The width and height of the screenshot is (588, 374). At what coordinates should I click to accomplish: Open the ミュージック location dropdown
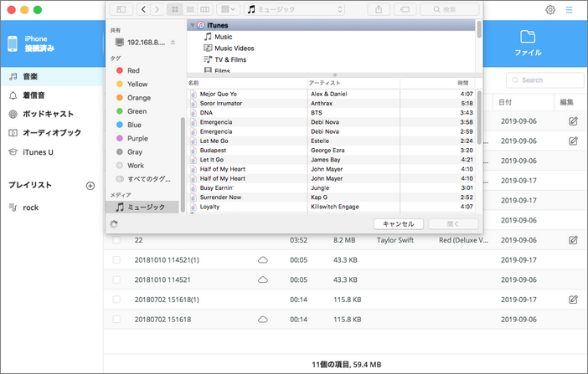294,9
